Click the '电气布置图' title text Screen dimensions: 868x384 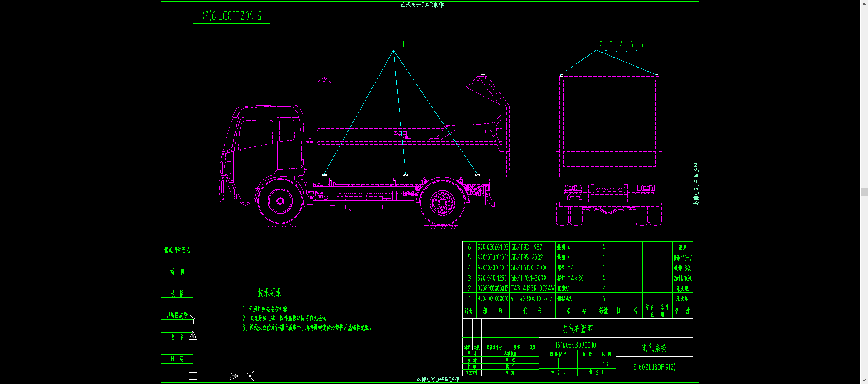click(x=577, y=329)
